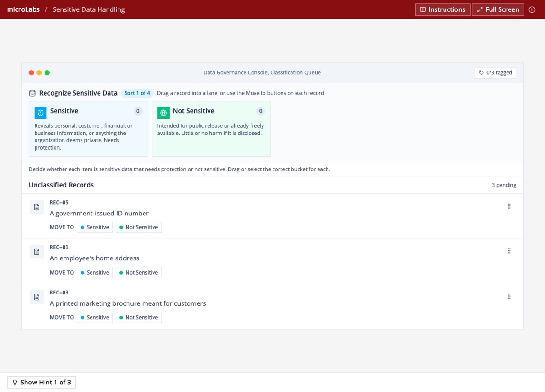This screenshot has height=392, width=545.
Task: Click the yellow window minimize dot
Action: (39, 72)
